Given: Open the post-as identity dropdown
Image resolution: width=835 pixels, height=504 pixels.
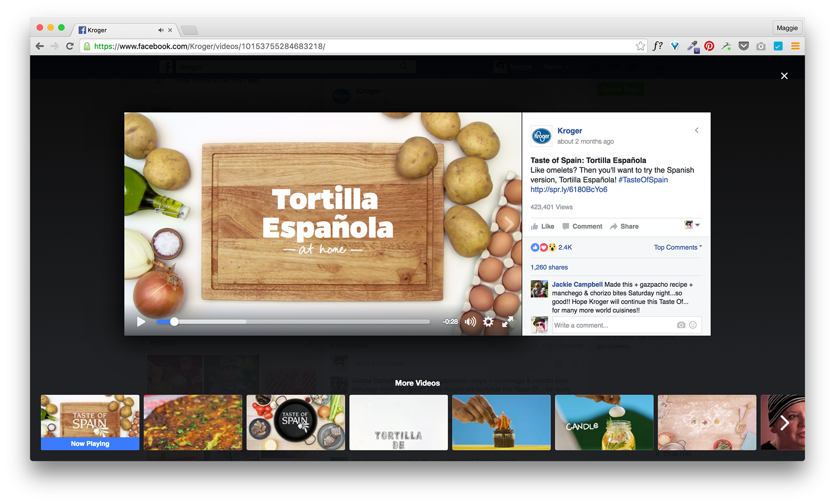Looking at the screenshot, I should (x=692, y=225).
